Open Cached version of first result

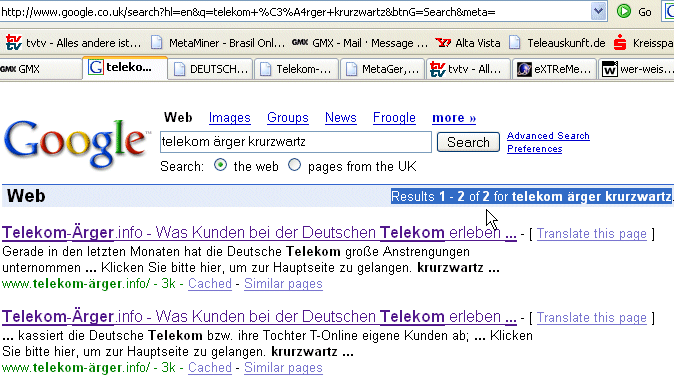(210, 284)
